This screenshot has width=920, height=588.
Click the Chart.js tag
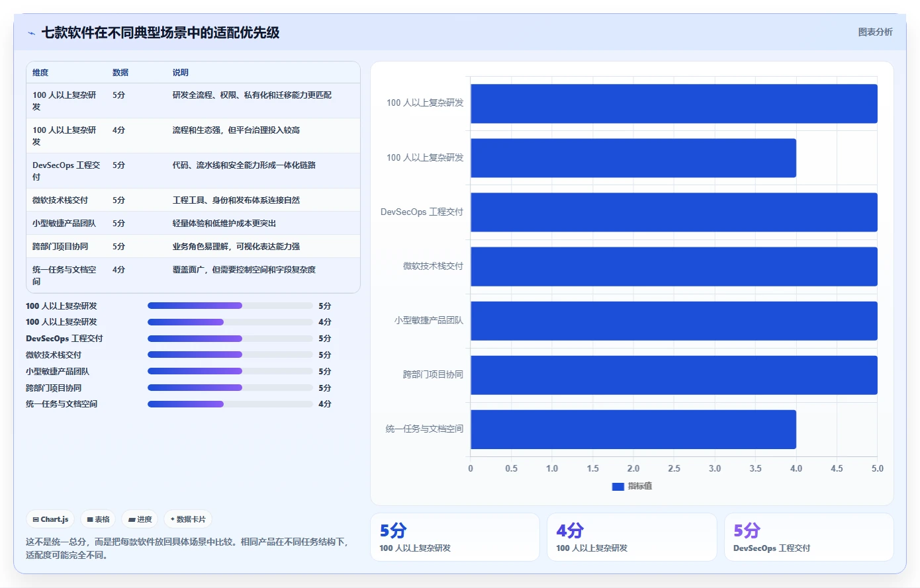(x=51, y=519)
